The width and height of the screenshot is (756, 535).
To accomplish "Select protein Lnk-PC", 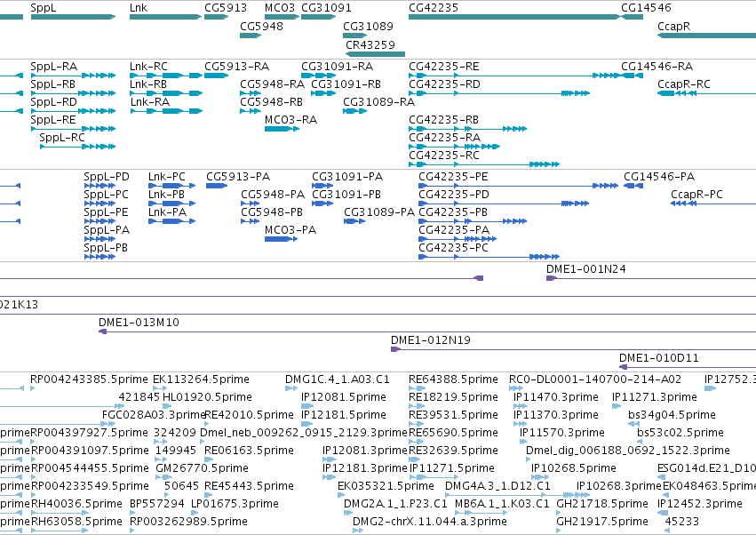I will 172,186.
